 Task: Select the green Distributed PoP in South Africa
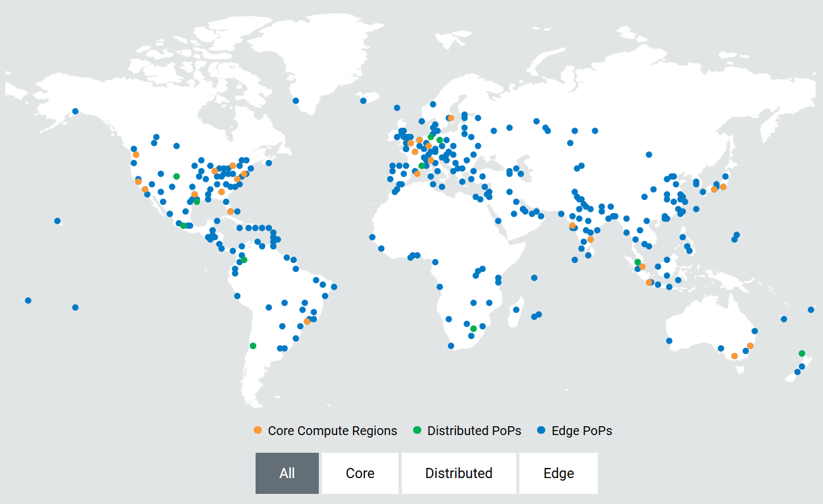point(473,329)
